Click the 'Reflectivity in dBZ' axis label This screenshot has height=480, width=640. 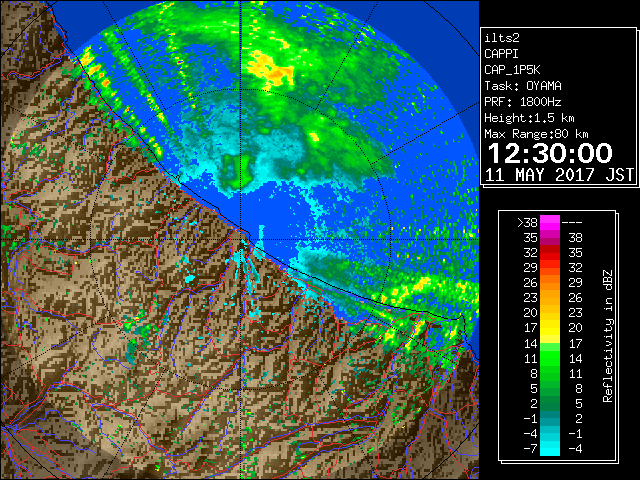(608, 336)
